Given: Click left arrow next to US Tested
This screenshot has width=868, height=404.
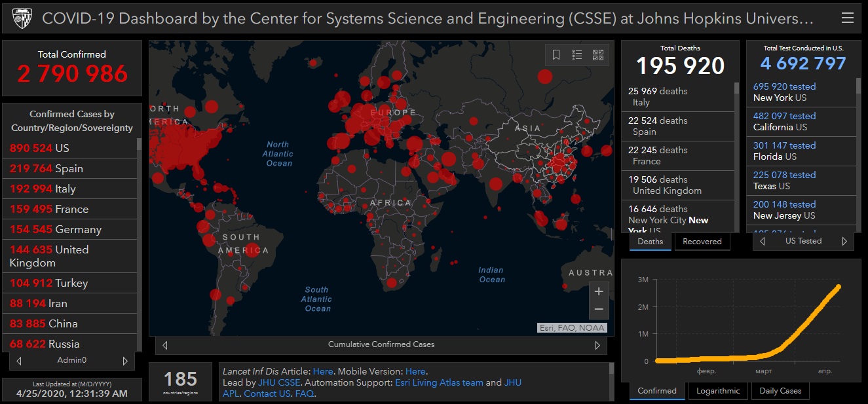Looking at the screenshot, I should pos(763,242).
